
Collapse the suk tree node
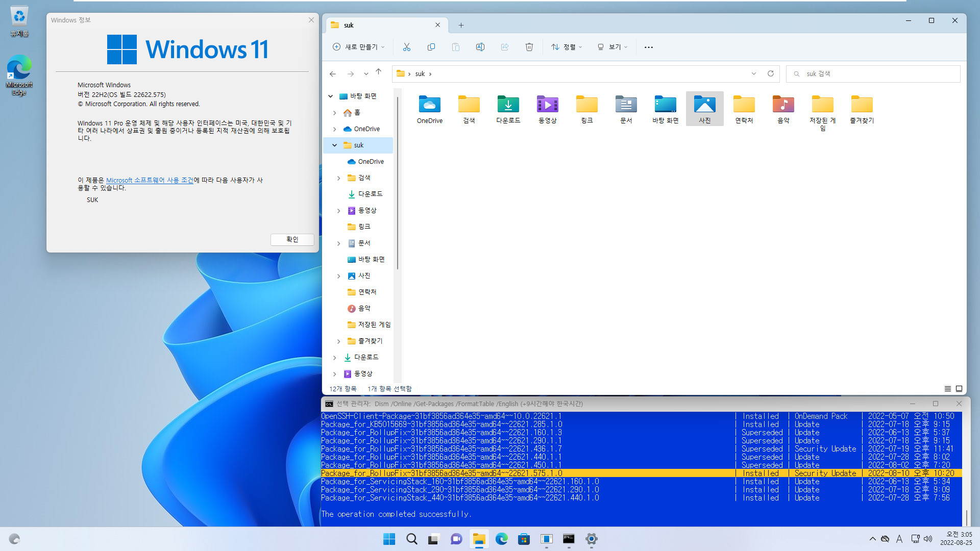334,145
